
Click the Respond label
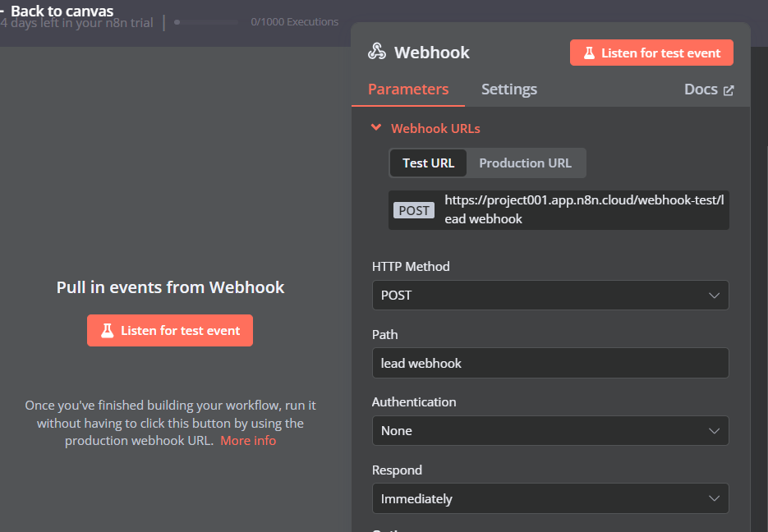397,470
